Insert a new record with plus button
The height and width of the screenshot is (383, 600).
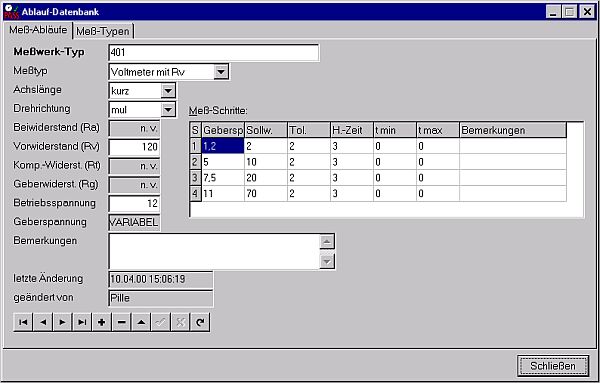[102, 323]
